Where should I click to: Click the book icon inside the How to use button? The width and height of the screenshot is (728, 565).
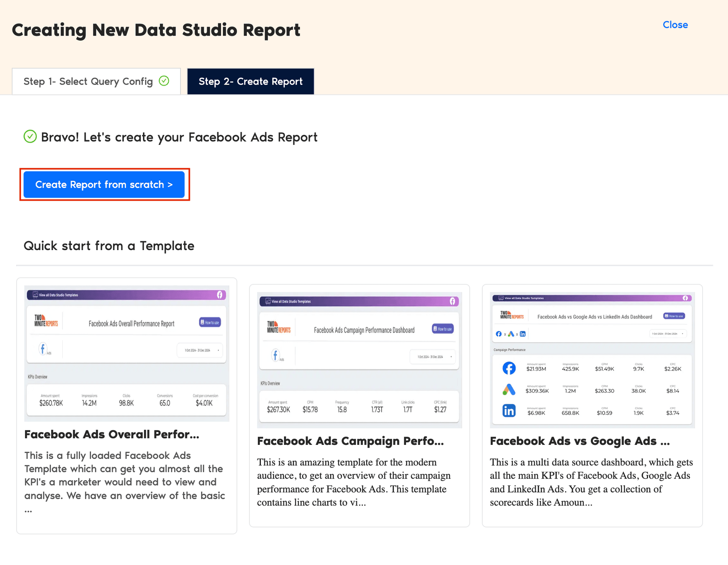pos(203,322)
